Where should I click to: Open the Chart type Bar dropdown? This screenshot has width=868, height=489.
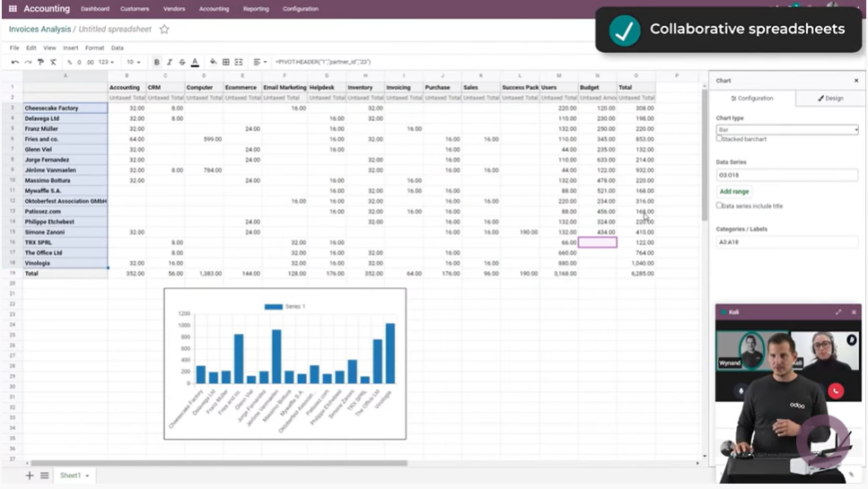coord(786,129)
